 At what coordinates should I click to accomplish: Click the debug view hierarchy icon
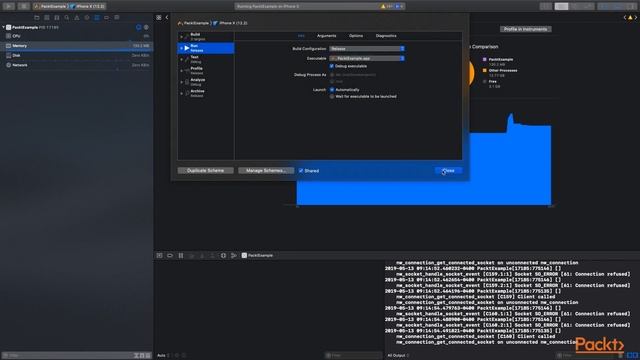(223, 256)
